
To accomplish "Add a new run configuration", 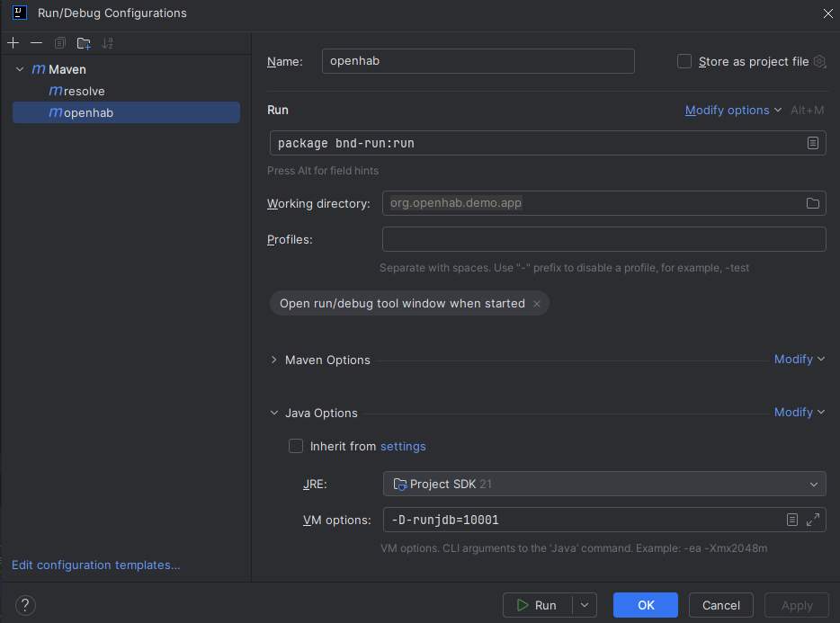I will (13, 42).
